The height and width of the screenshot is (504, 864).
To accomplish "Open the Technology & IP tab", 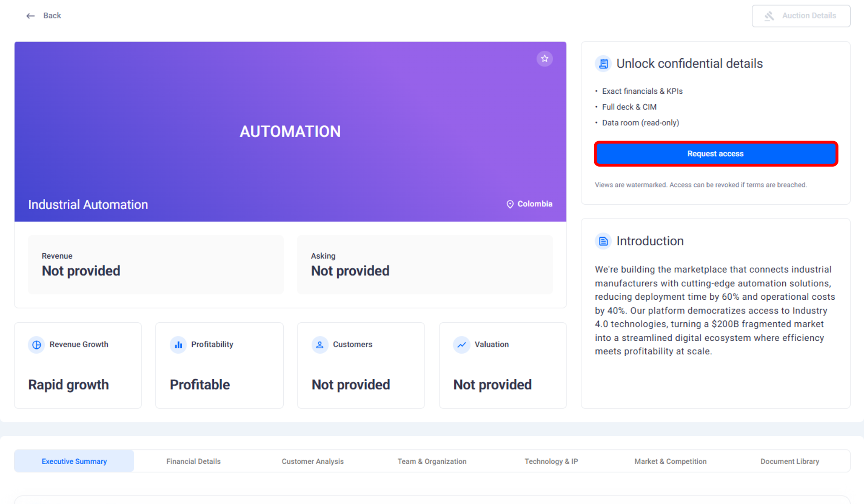I will [551, 461].
